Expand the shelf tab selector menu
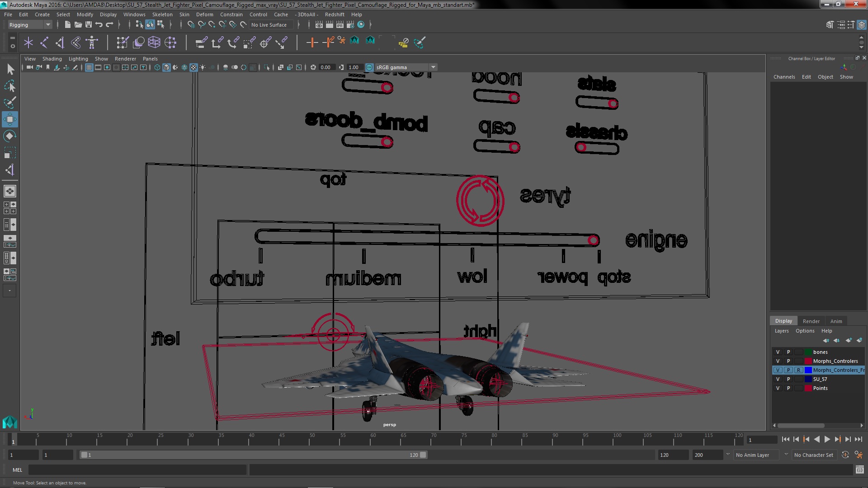 [x=13, y=38]
